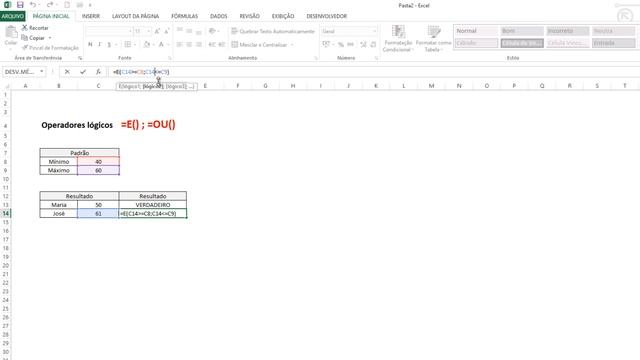This screenshot has width=640, height=360.
Task: Paste using the Colar button
Action: tap(11, 36)
